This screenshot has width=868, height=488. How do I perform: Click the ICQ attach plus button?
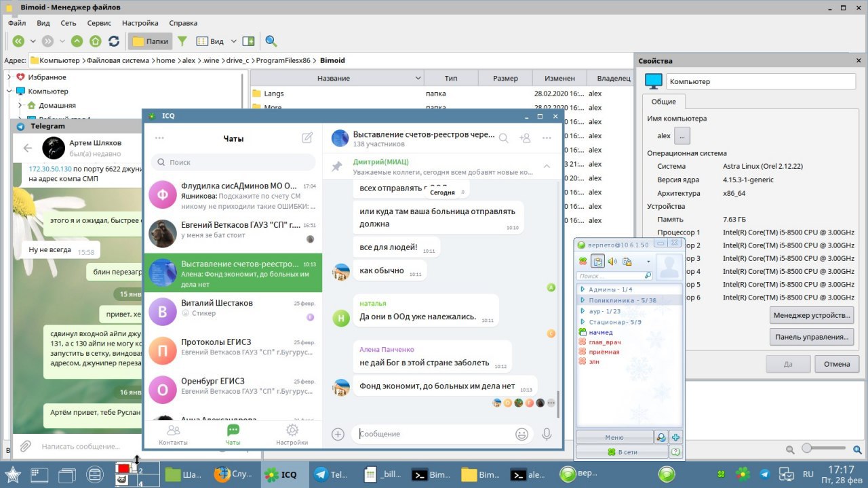pos(338,434)
